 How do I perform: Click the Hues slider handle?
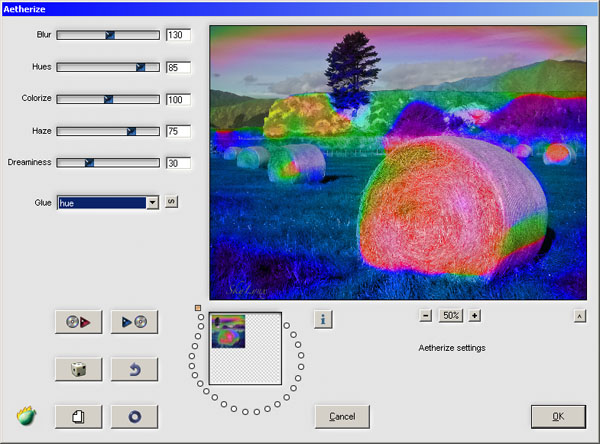coord(141,67)
